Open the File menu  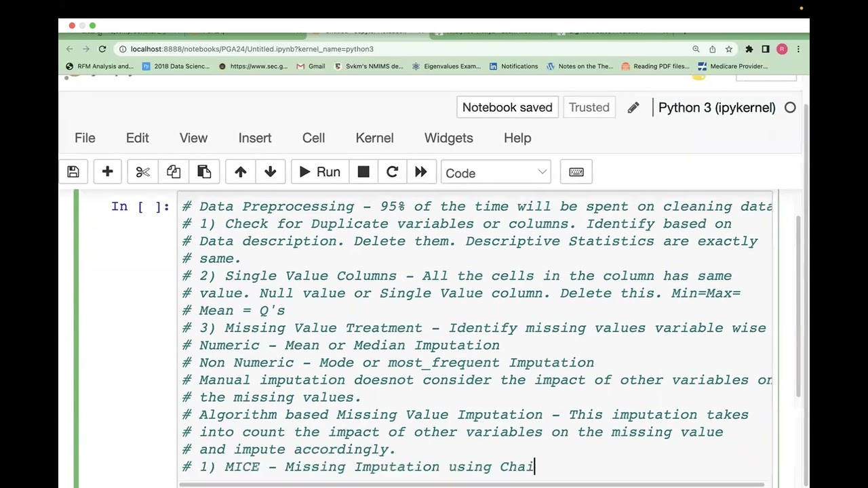coord(85,138)
